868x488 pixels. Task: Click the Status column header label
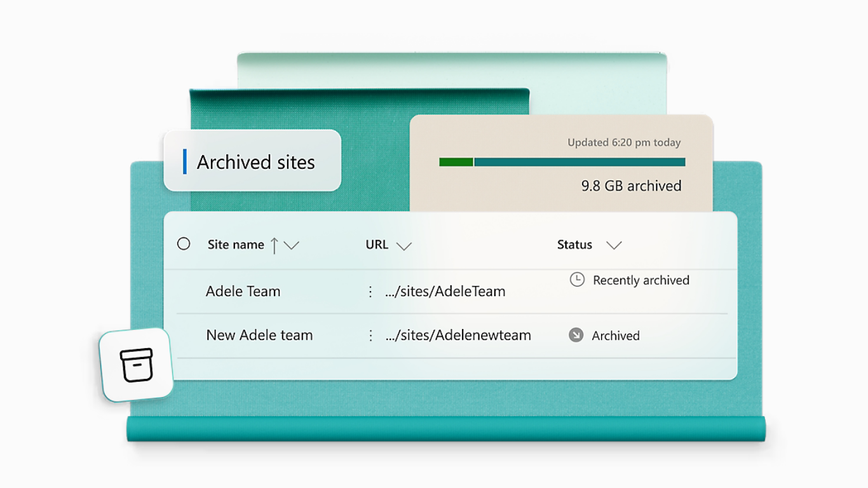pos(574,245)
